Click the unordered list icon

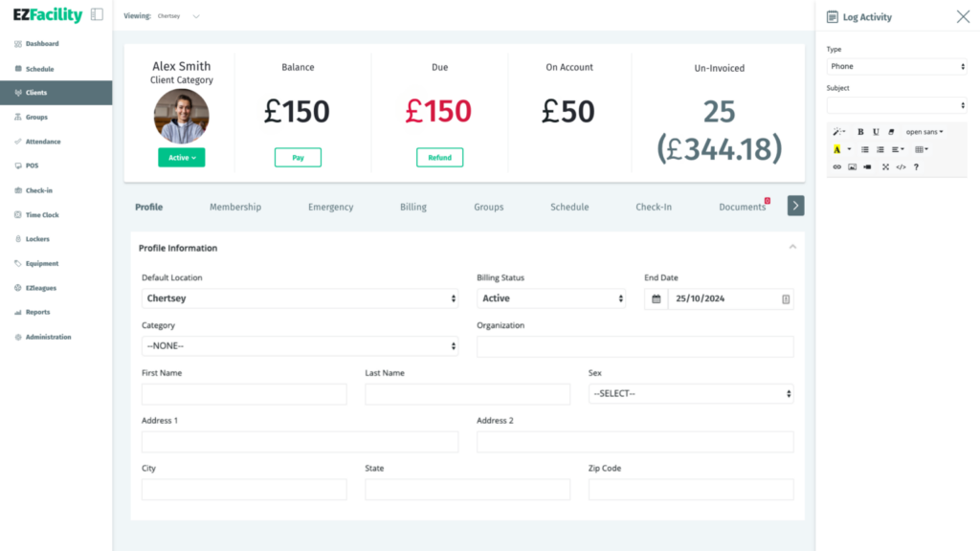click(x=864, y=149)
